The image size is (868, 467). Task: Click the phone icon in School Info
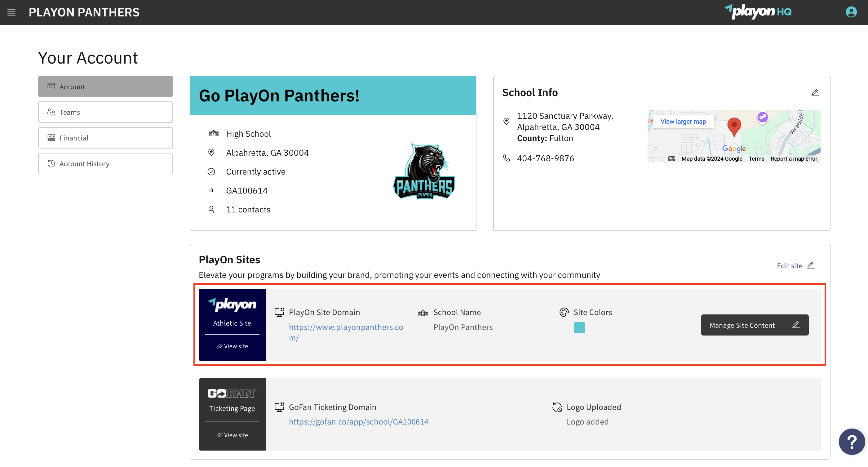pyautogui.click(x=507, y=158)
